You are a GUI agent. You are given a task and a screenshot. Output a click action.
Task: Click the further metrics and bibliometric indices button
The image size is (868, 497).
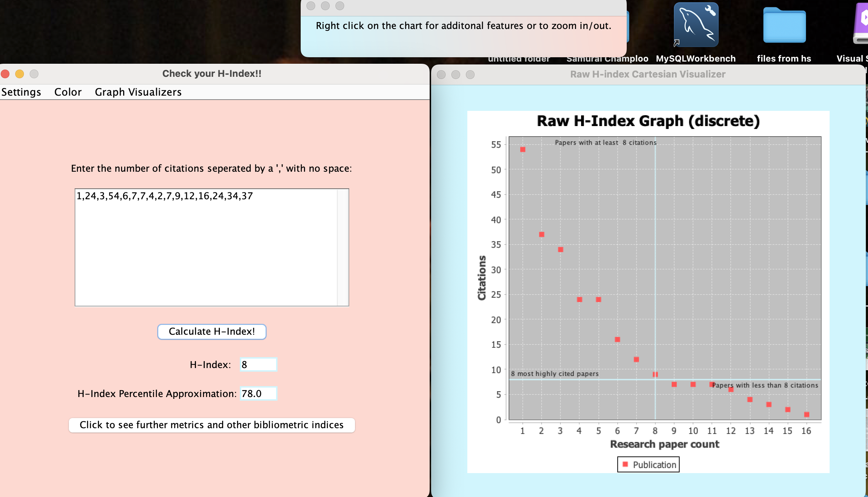(x=212, y=425)
